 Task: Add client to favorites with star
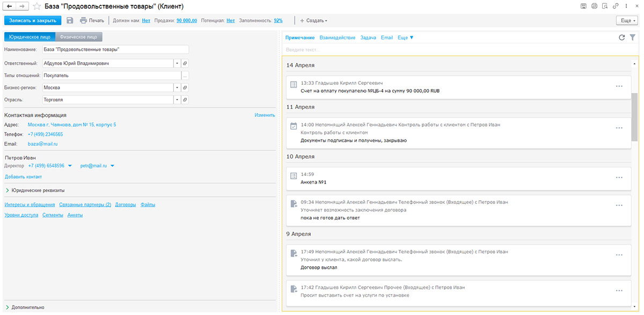point(36,6)
